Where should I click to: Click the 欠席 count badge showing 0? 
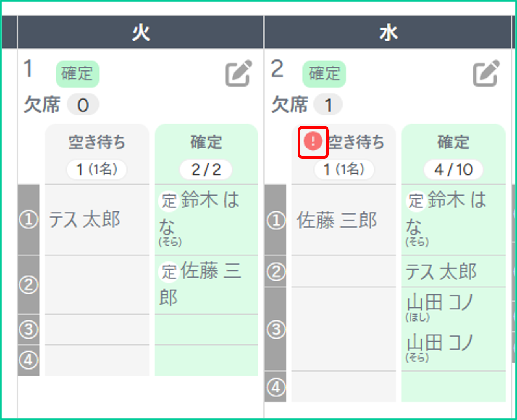(x=83, y=105)
